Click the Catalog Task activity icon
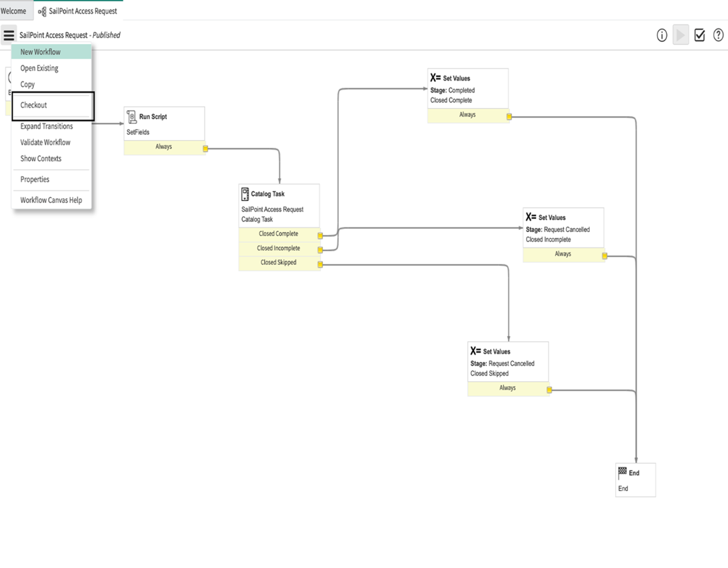728x568 pixels. pyautogui.click(x=245, y=194)
